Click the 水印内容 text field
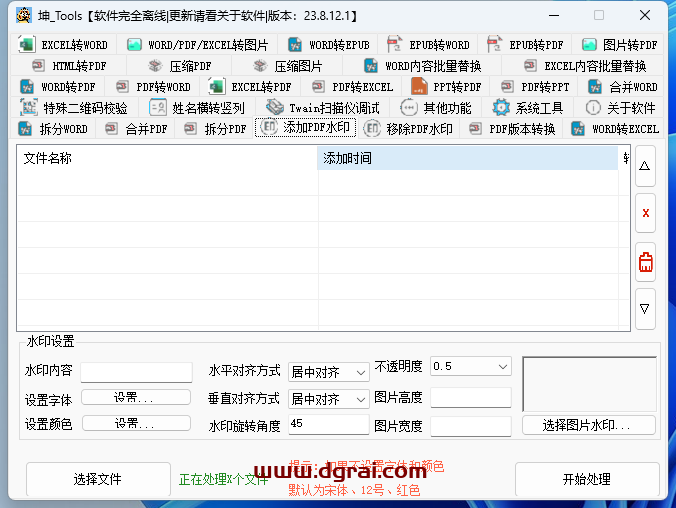 [136, 372]
